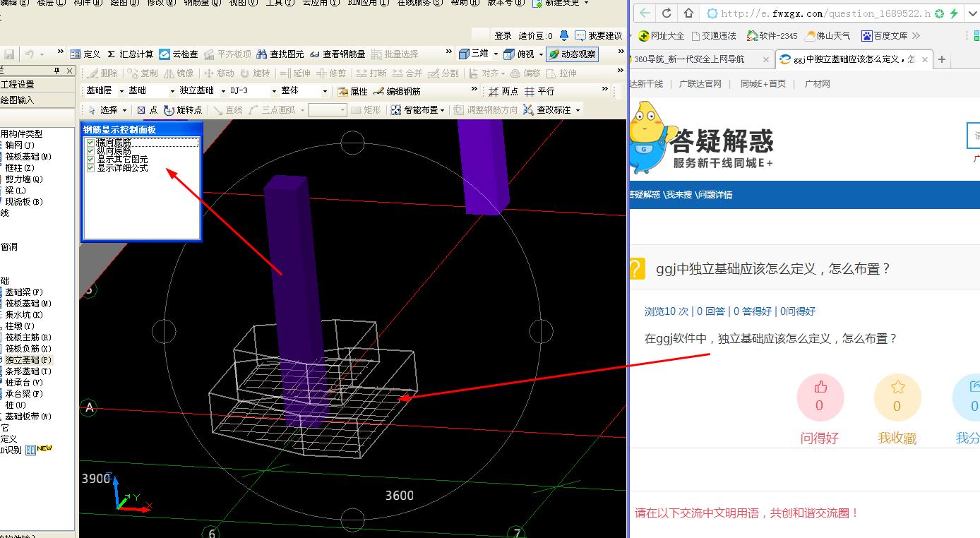980x538 pixels.
Task: Click the lightning speed icon in address bar
Action: [955, 13]
